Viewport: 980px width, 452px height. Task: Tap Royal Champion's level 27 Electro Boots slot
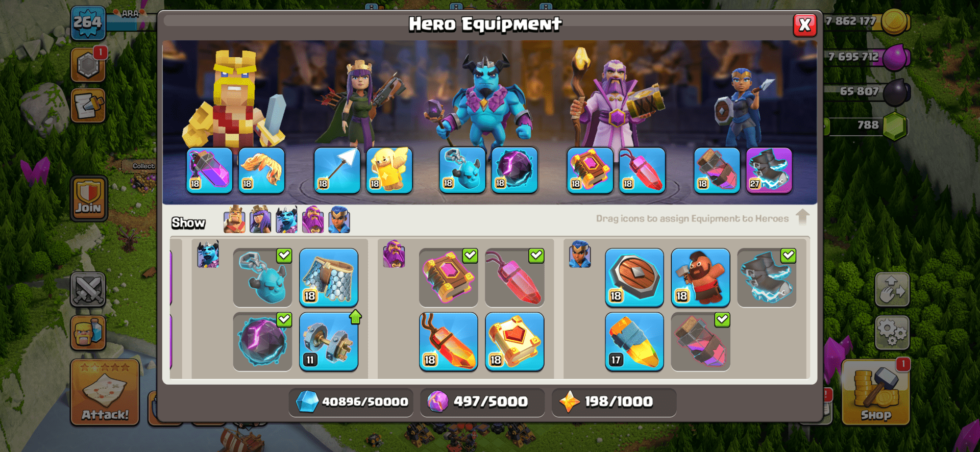tap(769, 170)
